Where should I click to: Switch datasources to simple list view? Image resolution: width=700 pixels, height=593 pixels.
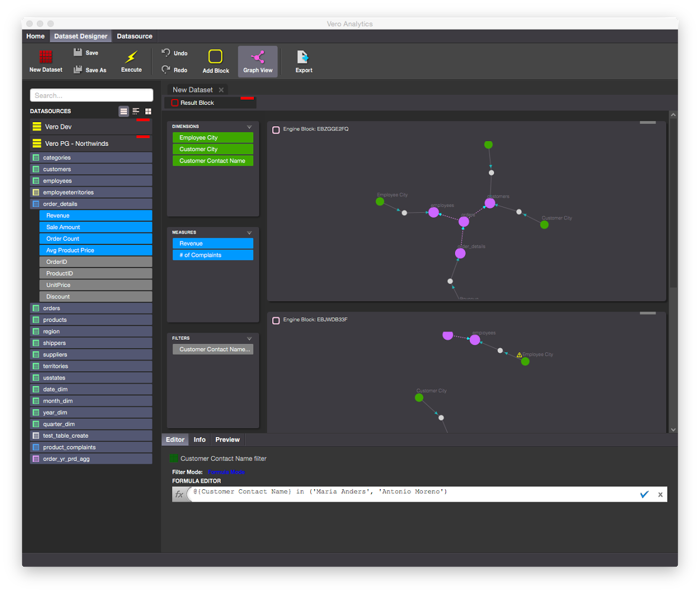[123, 111]
